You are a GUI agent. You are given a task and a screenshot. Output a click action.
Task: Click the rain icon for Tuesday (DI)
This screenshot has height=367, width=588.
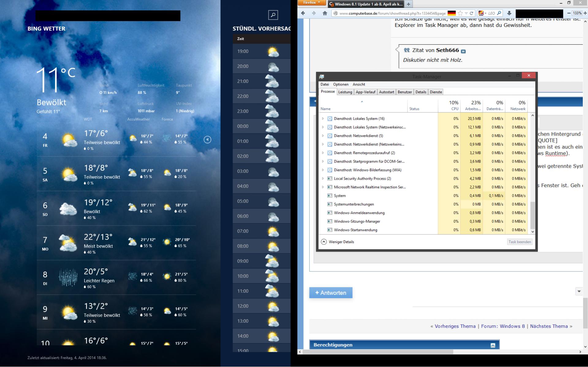(68, 278)
